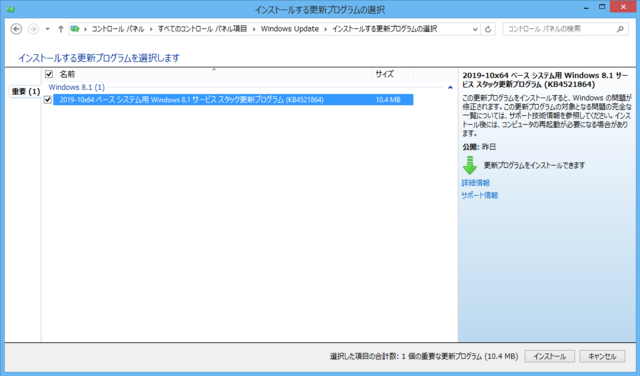Click the 選択した項目の合計数 summary text
Screen dimensions: 640x376
coord(424,356)
